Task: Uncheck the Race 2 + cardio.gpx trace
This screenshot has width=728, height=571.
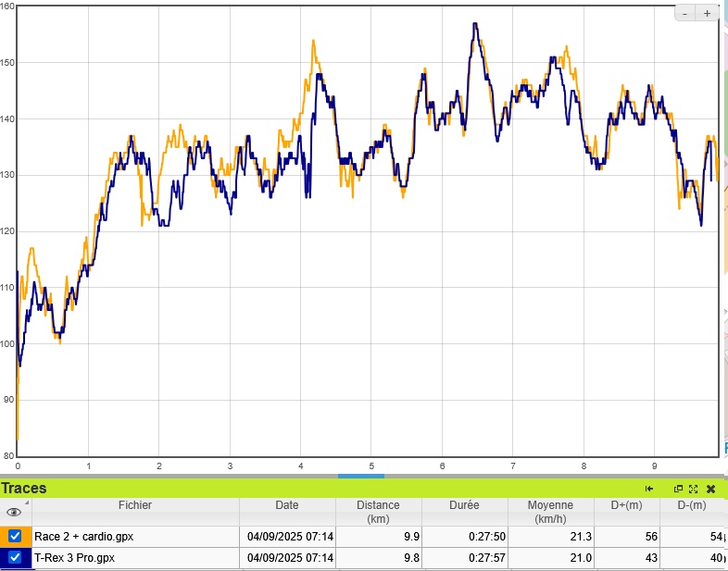Action: click(x=15, y=537)
